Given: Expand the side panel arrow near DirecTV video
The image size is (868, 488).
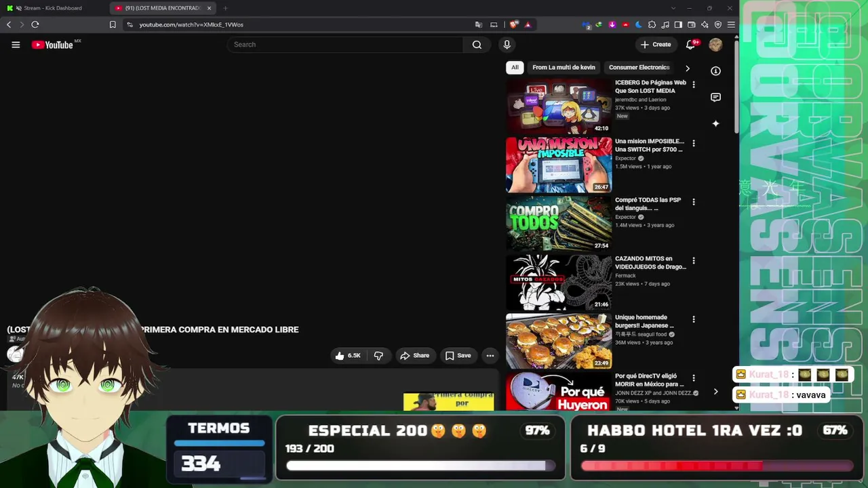Looking at the screenshot, I should [715, 392].
